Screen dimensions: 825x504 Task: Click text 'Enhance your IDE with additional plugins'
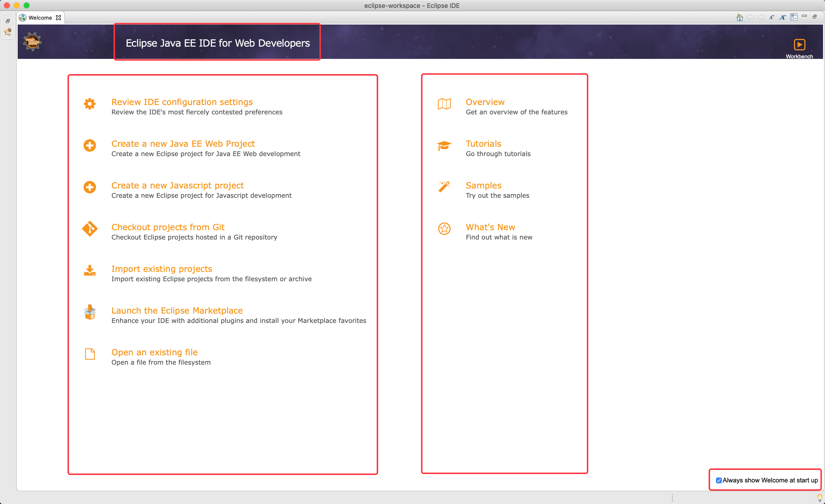(178, 321)
